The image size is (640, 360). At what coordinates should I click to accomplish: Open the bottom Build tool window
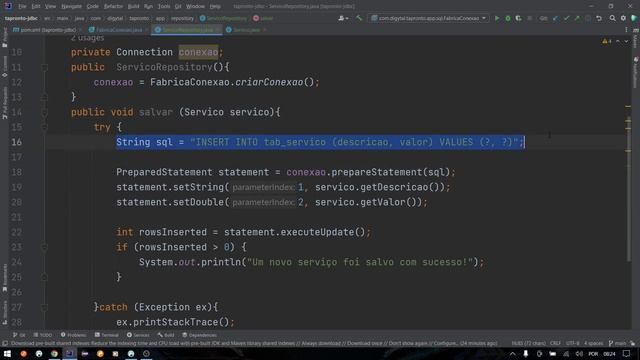click(x=166, y=335)
